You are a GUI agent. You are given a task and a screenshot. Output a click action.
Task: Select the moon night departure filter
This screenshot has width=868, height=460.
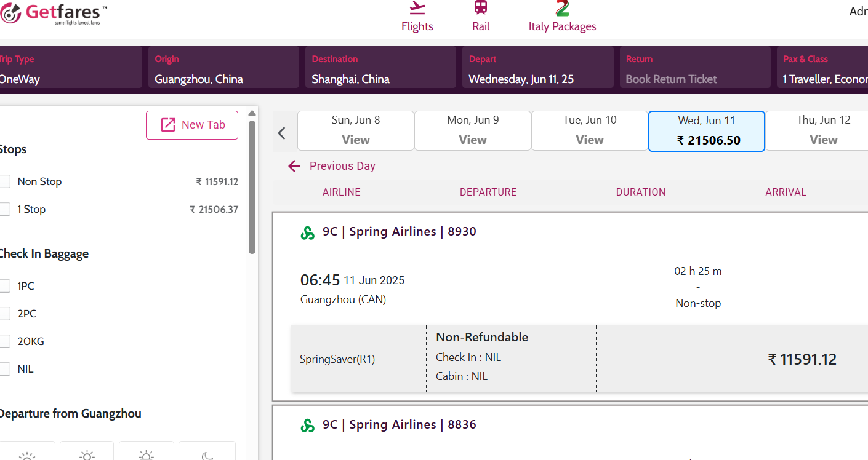pos(207,454)
